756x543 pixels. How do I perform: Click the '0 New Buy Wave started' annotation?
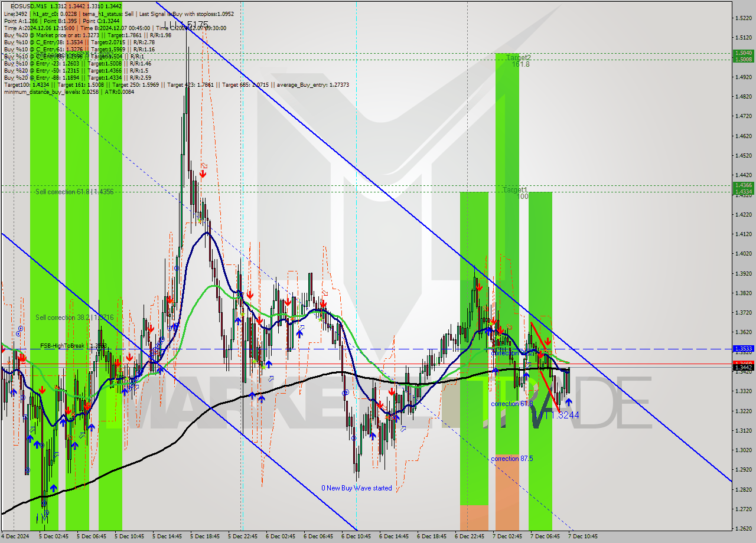[356, 488]
